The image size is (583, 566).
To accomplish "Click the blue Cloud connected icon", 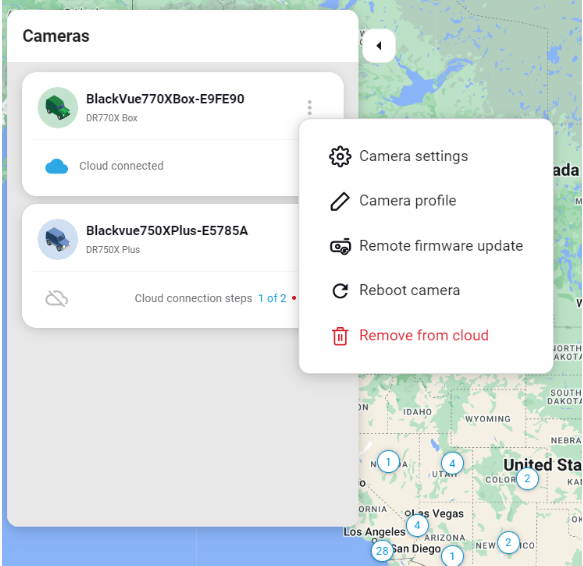I will tap(57, 166).
